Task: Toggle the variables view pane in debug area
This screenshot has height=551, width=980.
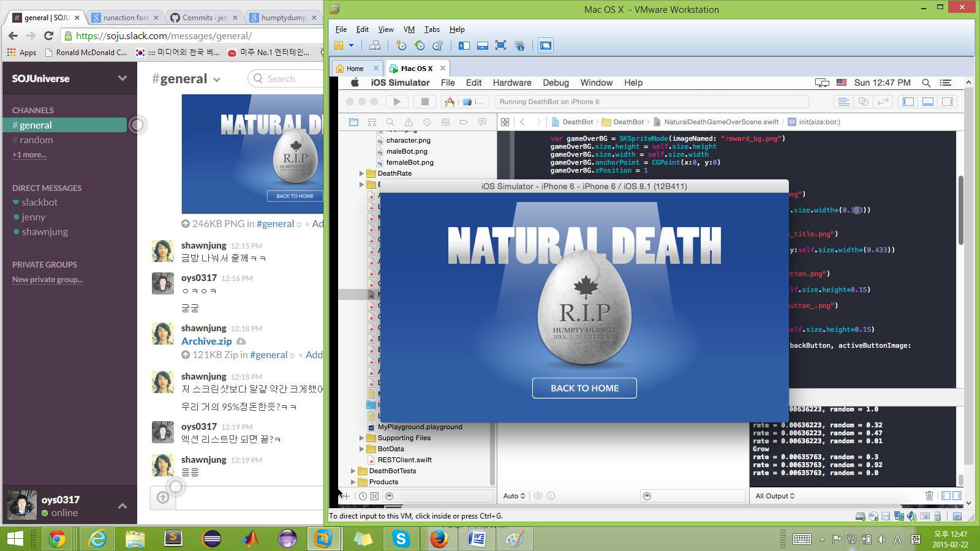Action: tap(946, 496)
